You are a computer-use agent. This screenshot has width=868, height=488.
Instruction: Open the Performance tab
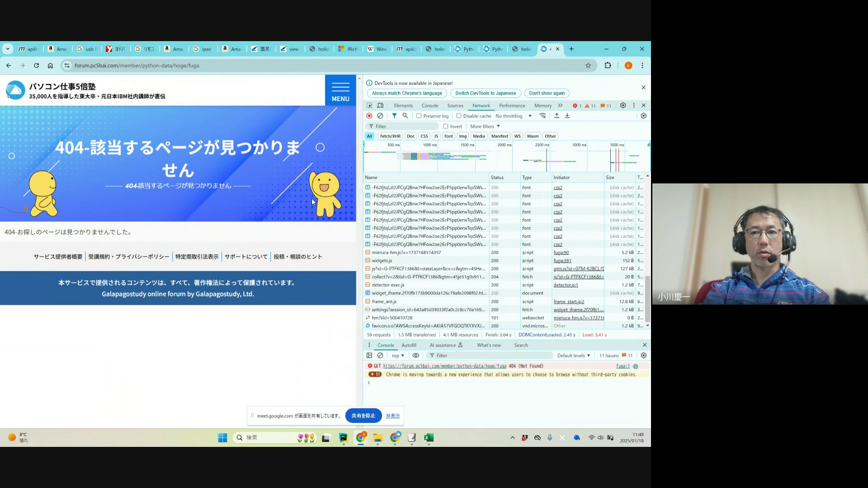pyautogui.click(x=512, y=106)
